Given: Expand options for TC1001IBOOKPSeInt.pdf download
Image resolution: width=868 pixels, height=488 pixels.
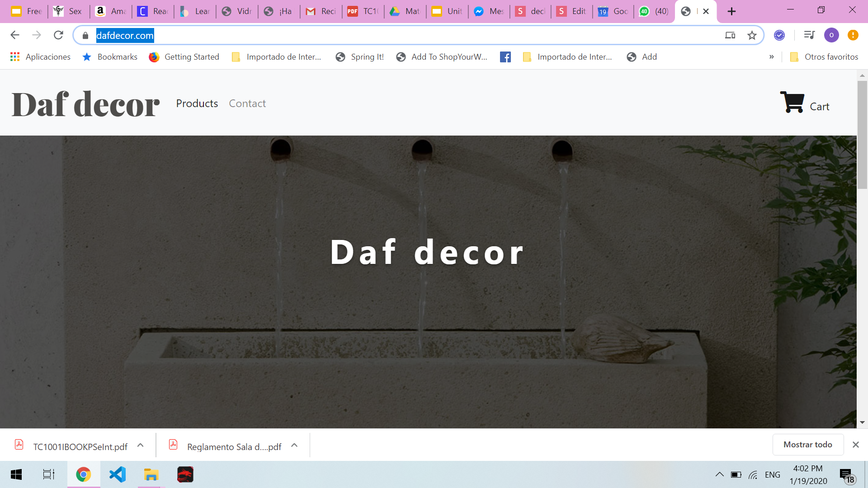Looking at the screenshot, I should click(141, 446).
